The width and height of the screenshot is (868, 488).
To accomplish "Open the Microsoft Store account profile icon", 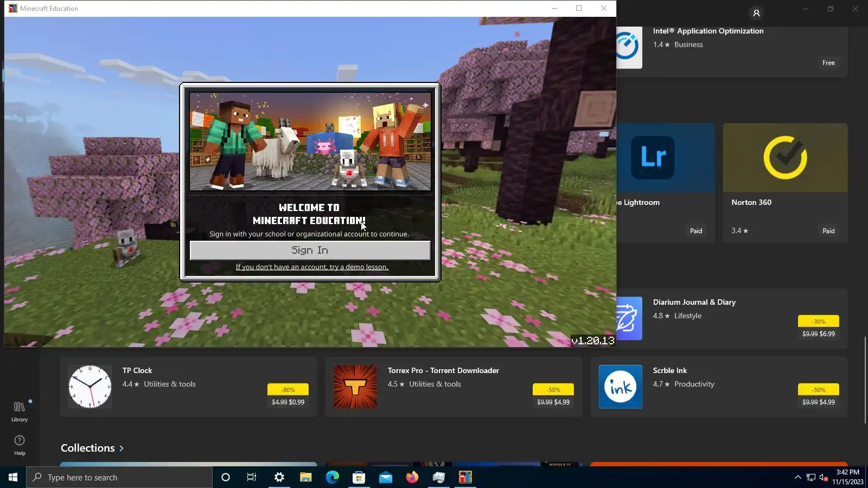I will click(756, 12).
